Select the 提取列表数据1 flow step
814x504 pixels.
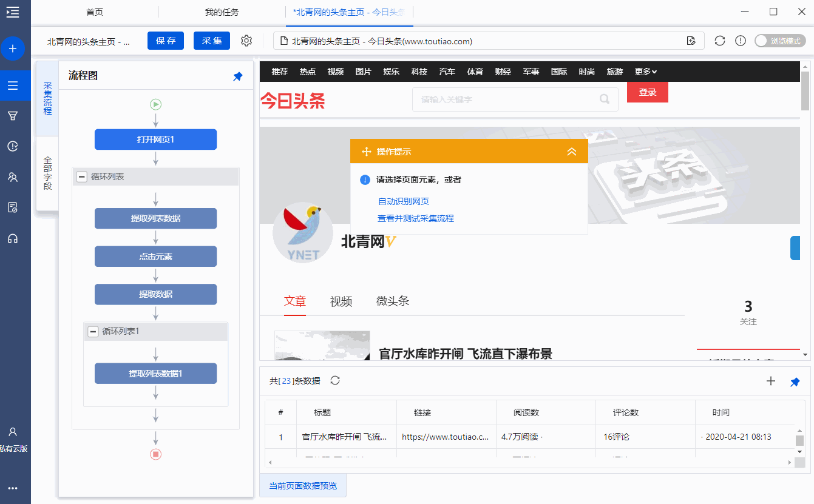(x=155, y=374)
